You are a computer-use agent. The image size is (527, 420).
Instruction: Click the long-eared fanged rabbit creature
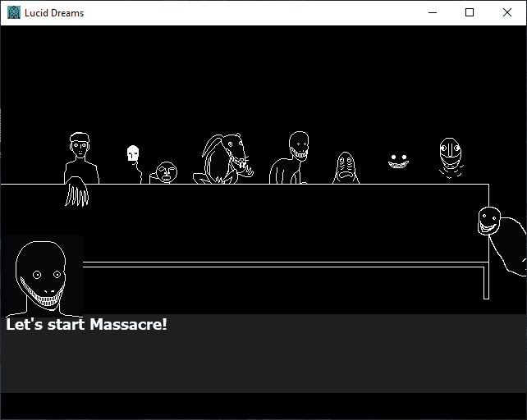click(x=225, y=159)
